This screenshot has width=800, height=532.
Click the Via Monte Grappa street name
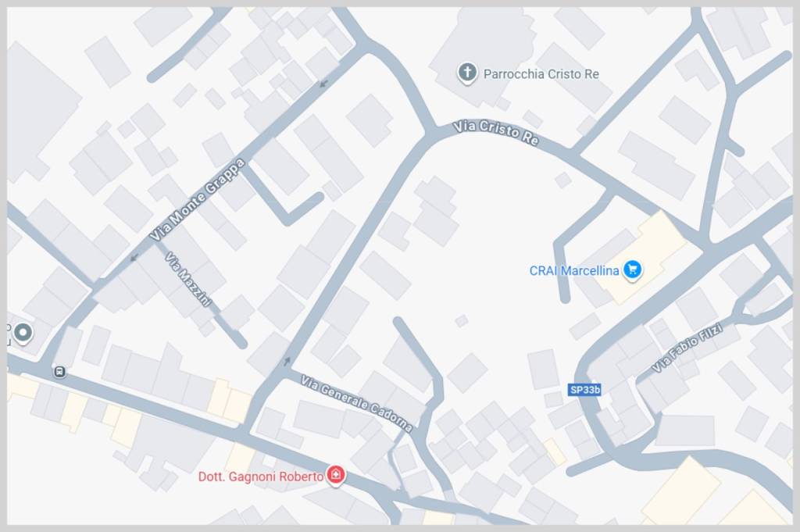(x=198, y=199)
